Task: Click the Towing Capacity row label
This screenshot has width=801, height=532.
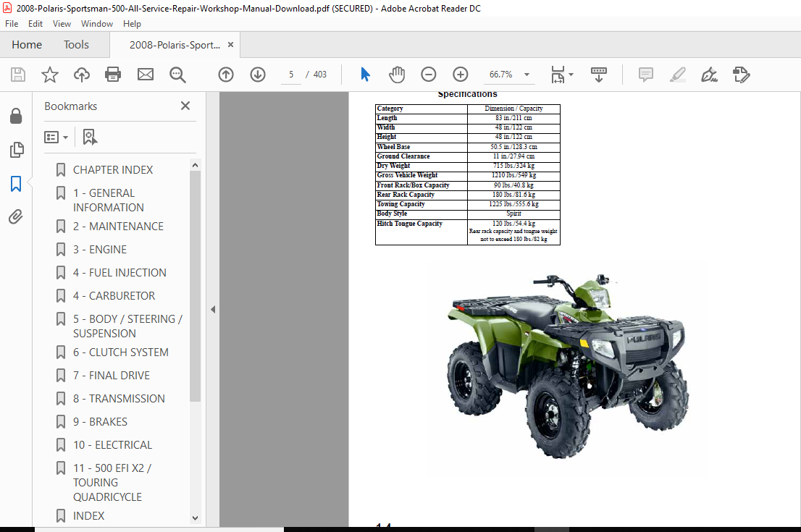Action: [x=401, y=204]
